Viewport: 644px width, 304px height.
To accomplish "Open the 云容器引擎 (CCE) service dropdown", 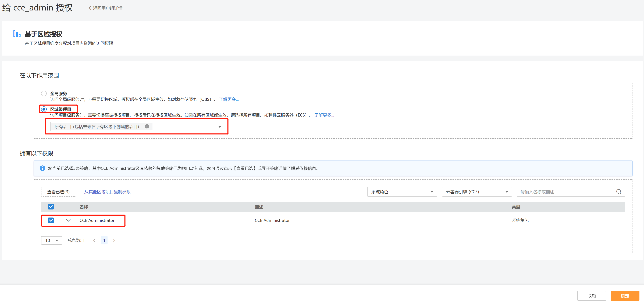I will tap(476, 192).
